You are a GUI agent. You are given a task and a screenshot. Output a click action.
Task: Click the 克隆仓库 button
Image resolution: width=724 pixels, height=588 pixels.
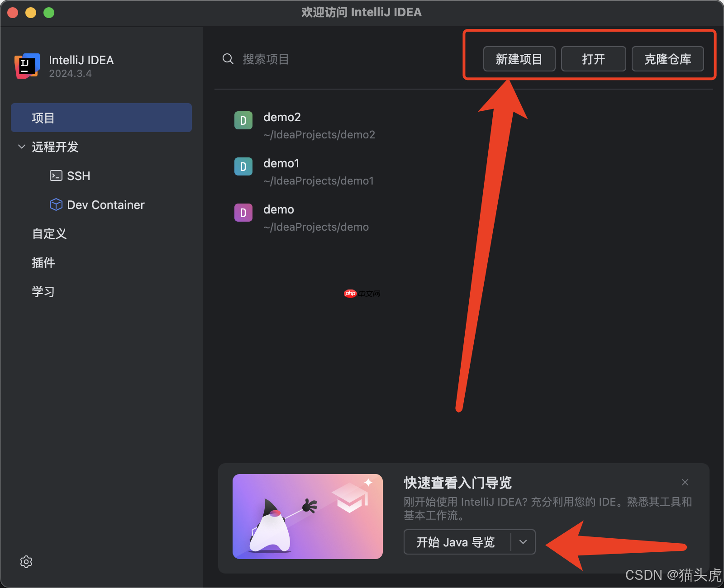(x=668, y=59)
